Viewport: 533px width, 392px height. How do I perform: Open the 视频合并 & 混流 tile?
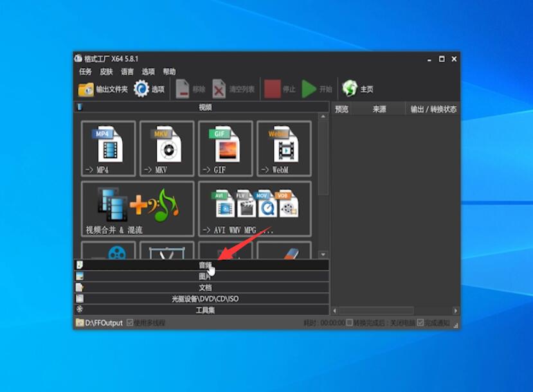[138, 209]
